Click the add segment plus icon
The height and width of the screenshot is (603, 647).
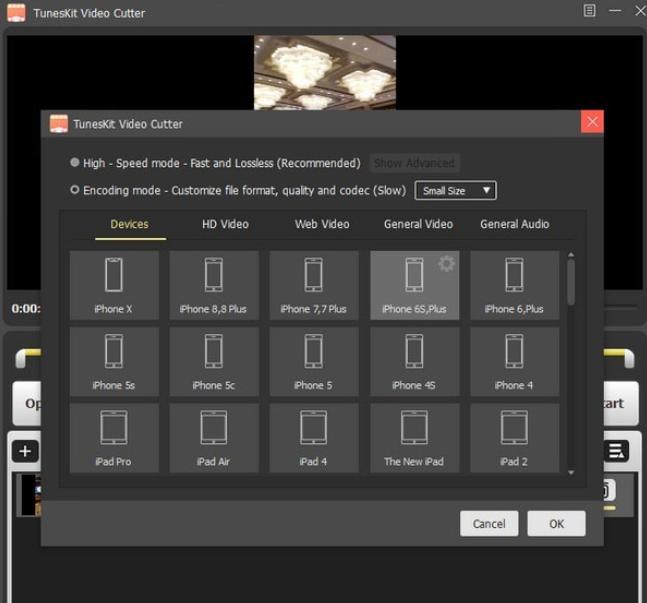pyautogui.click(x=25, y=451)
